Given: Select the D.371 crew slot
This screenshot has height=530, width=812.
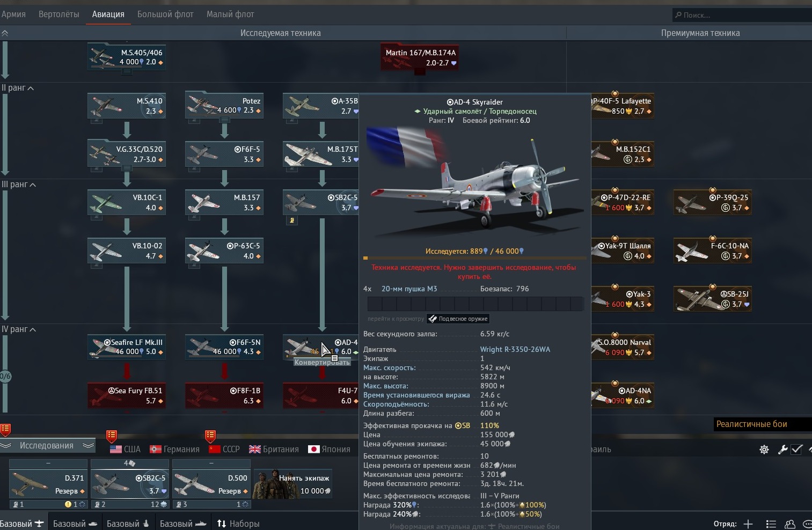Looking at the screenshot, I should coord(48,484).
